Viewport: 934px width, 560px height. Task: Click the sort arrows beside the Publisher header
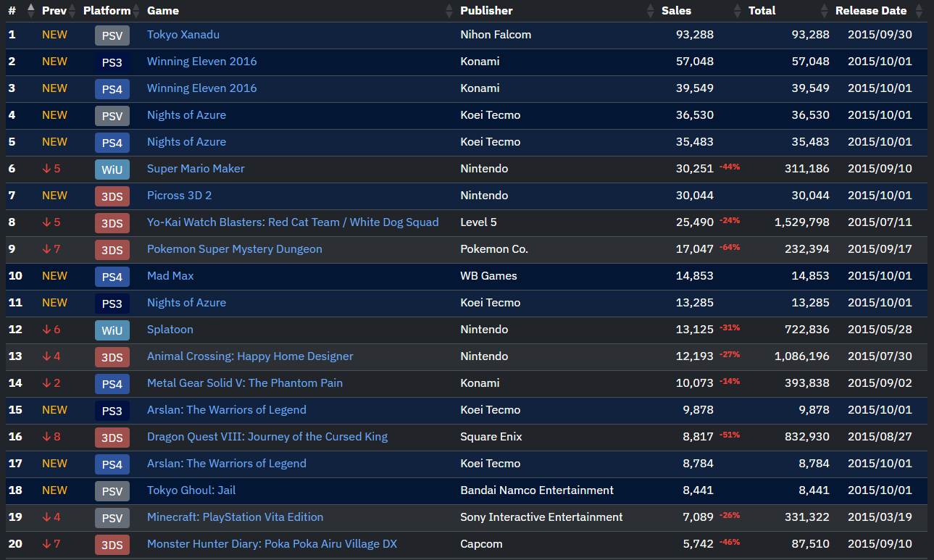(x=651, y=11)
